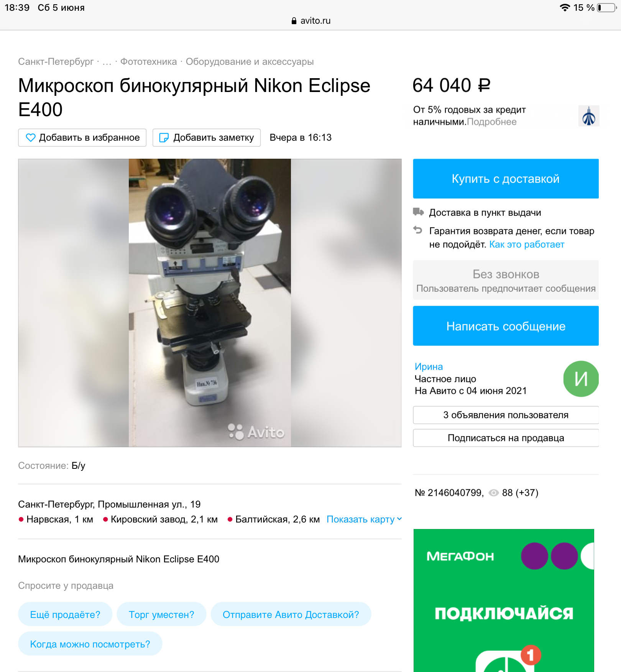Viewport: 621px width, 672px height.
Task: Open the Оборудование и аксессуары breadcrumb
Action: click(x=250, y=62)
